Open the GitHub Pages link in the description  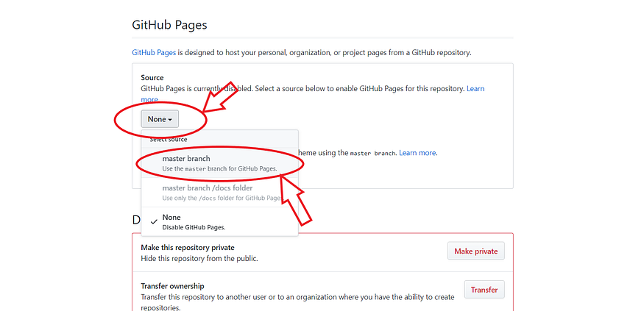tap(154, 52)
